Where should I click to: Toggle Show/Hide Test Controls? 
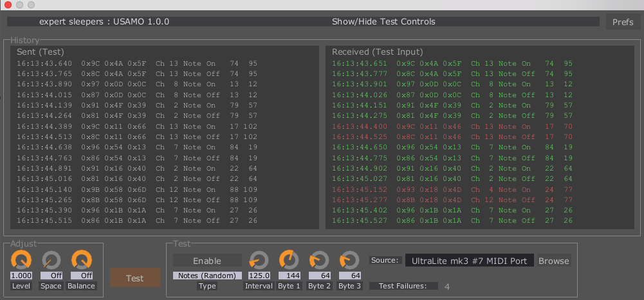point(383,22)
